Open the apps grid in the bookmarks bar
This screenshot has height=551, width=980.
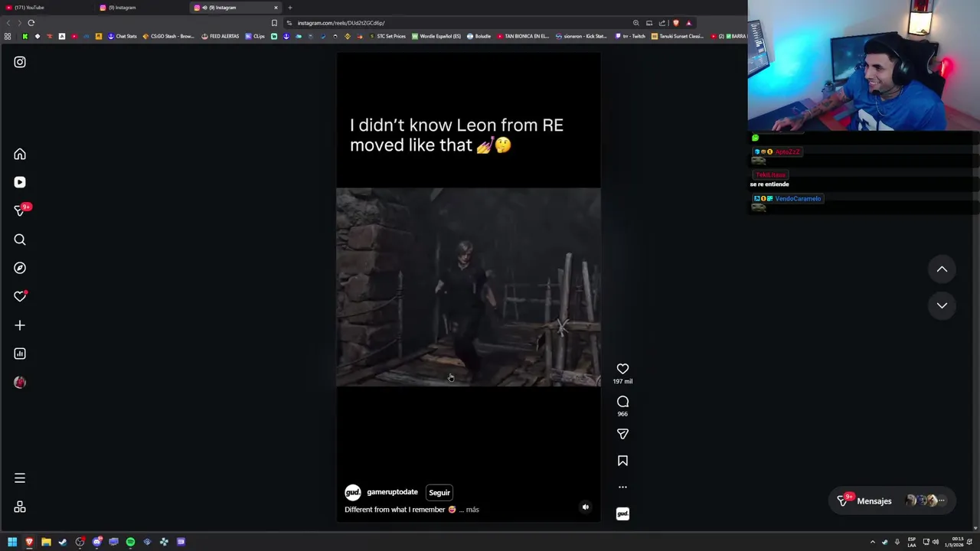point(8,36)
